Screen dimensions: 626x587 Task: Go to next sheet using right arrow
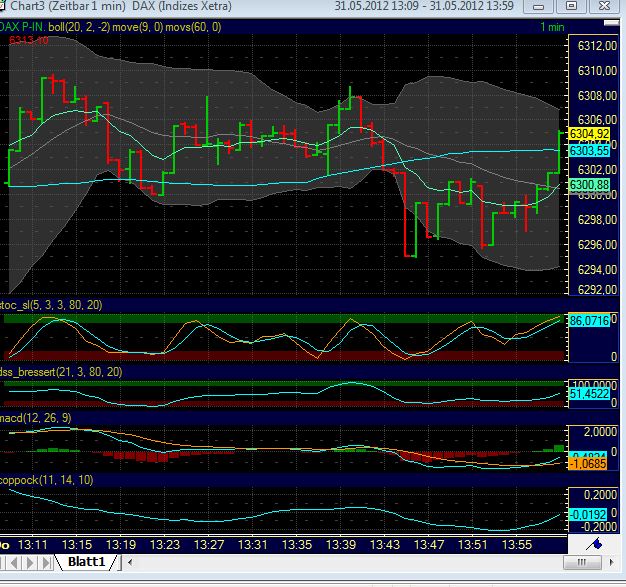point(30,563)
